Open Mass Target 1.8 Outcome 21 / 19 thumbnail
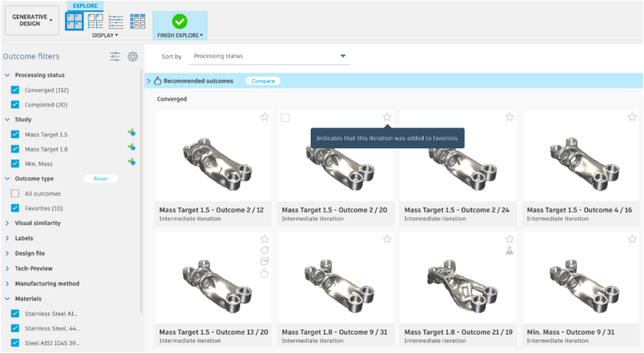 pyautogui.click(x=458, y=278)
